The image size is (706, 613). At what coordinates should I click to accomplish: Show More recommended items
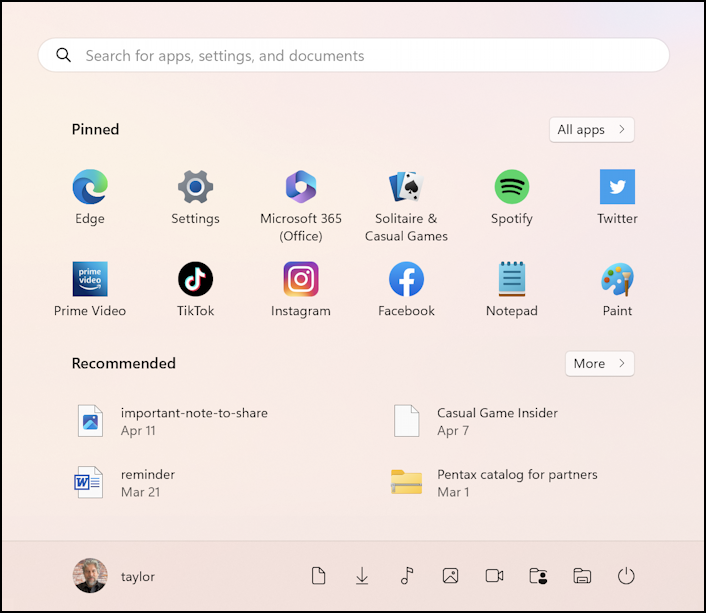point(600,363)
